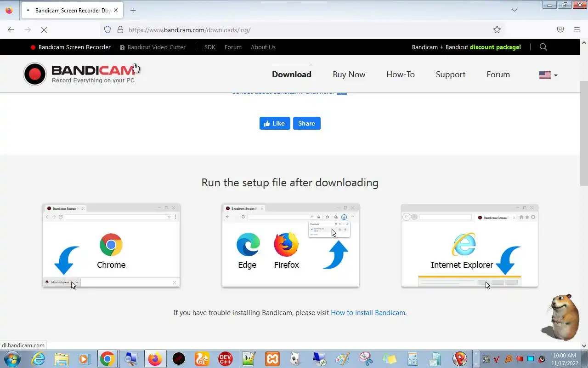
Task: Click the Internet Explorer illustration
Action: 469,246
